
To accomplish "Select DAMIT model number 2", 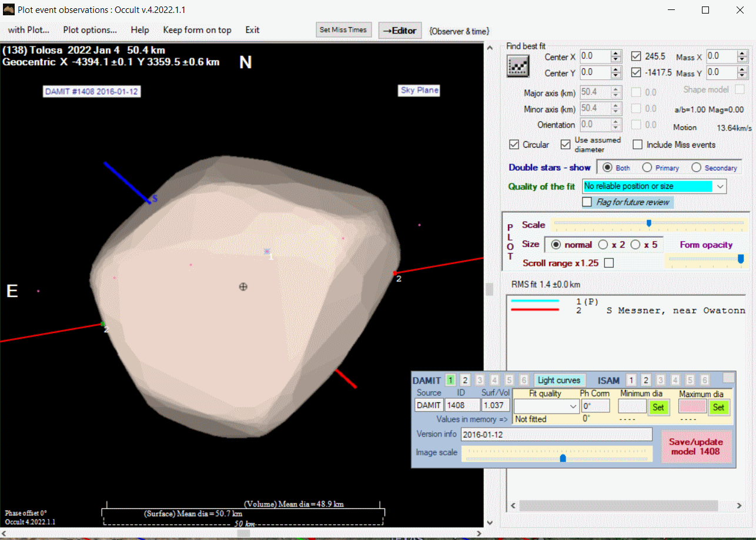I will click(x=465, y=381).
